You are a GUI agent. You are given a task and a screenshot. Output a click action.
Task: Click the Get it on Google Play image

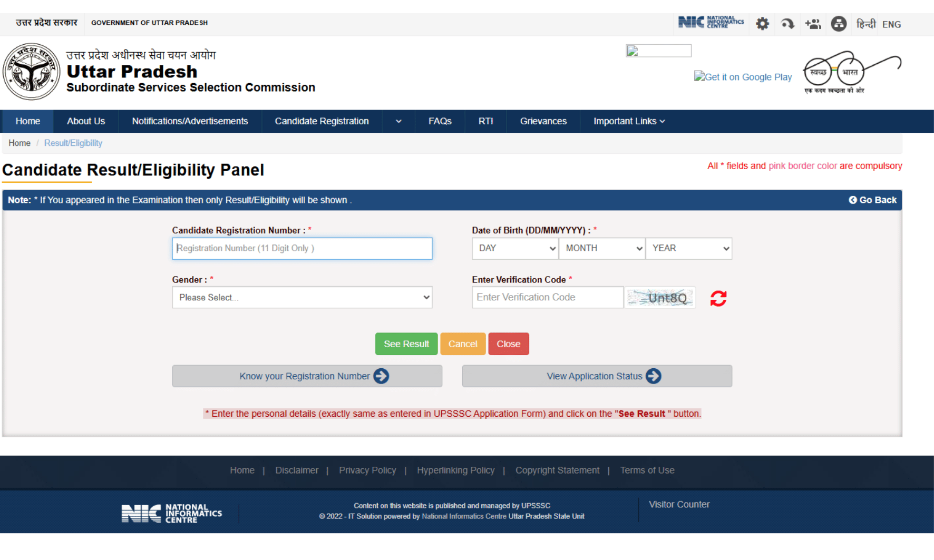tap(743, 77)
